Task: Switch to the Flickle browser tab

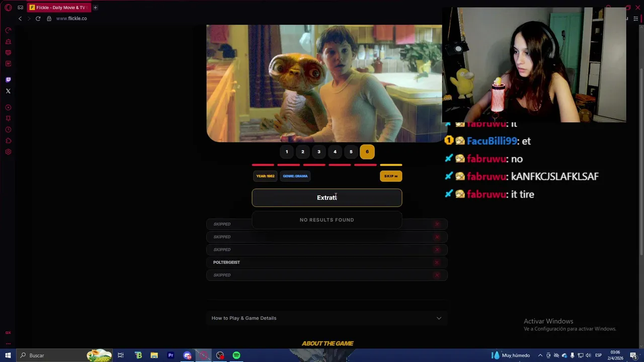Action: click(x=58, y=8)
